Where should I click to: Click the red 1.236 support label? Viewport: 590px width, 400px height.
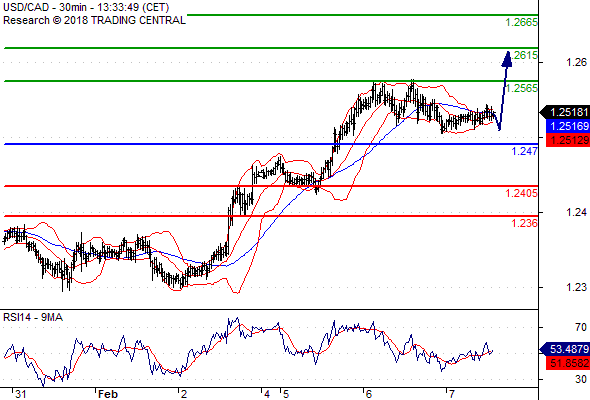525,223
